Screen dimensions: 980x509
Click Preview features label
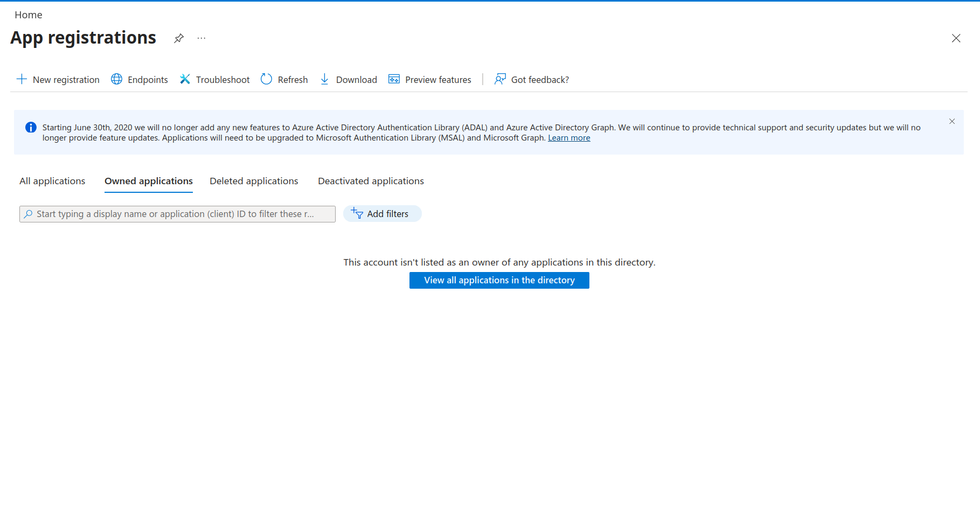pos(438,80)
